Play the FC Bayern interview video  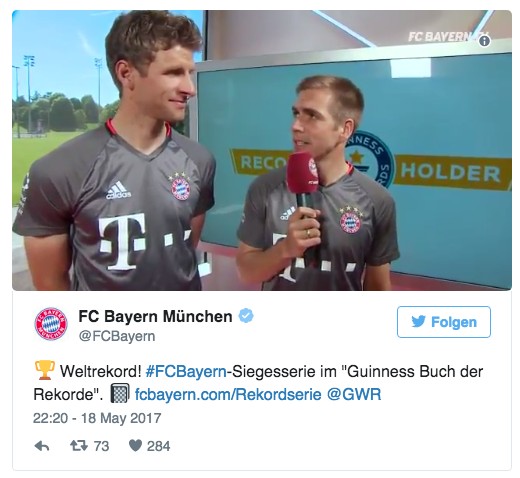tap(262, 150)
